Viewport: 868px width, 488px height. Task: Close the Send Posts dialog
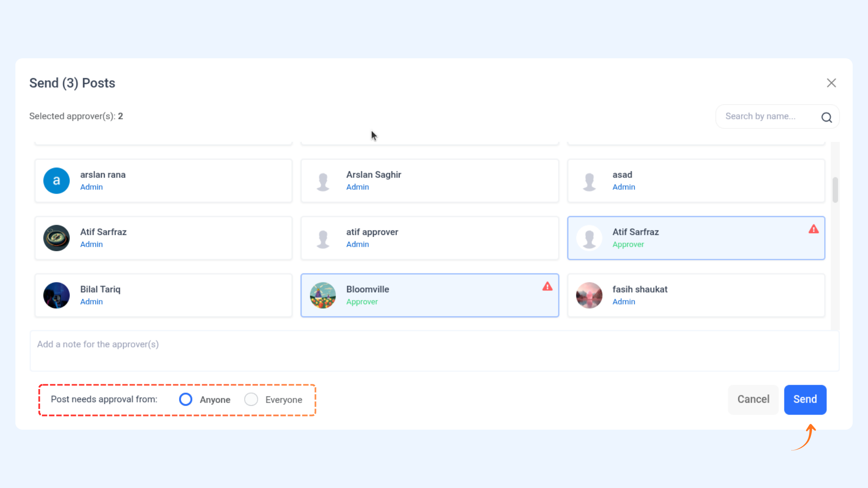pos(831,83)
